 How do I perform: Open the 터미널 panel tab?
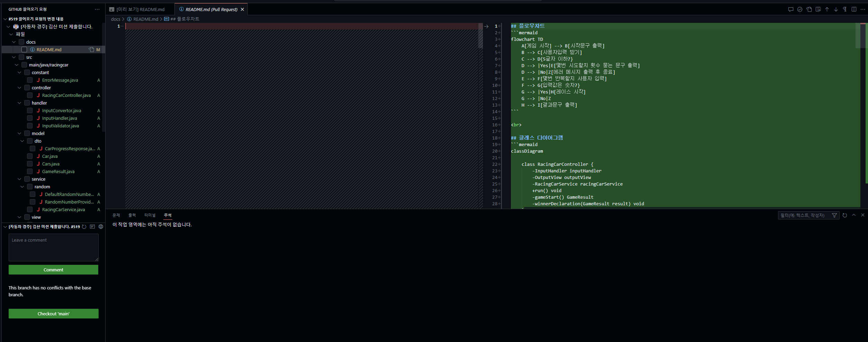[x=150, y=215]
